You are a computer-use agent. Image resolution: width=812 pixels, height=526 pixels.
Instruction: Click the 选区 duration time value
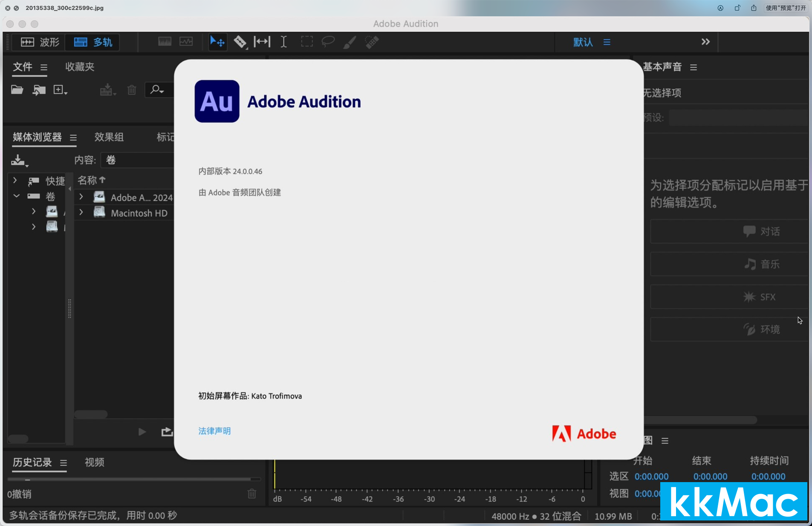point(768,477)
